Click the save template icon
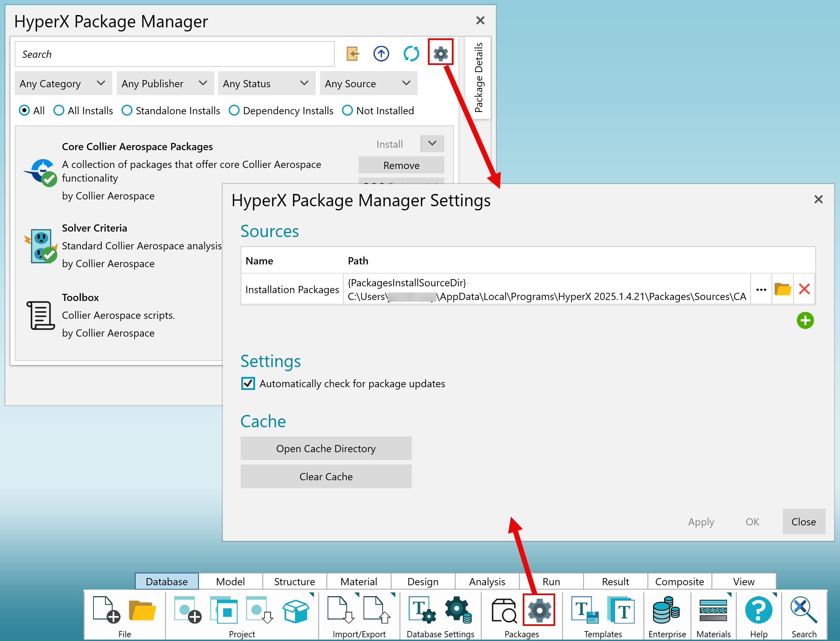840x641 pixels. click(x=585, y=610)
